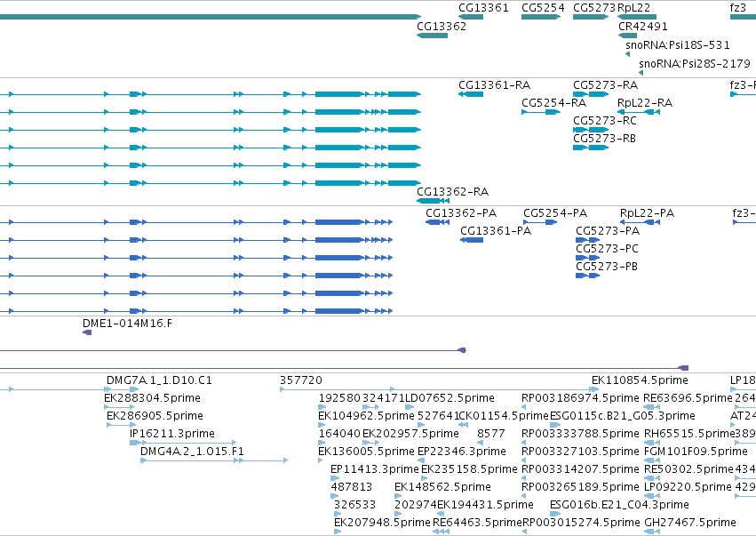Click the 527641 EST label

click(x=438, y=416)
